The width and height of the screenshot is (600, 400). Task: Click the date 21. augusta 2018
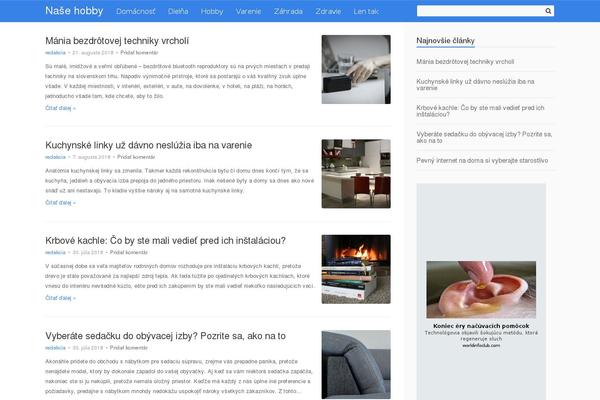[x=93, y=53]
